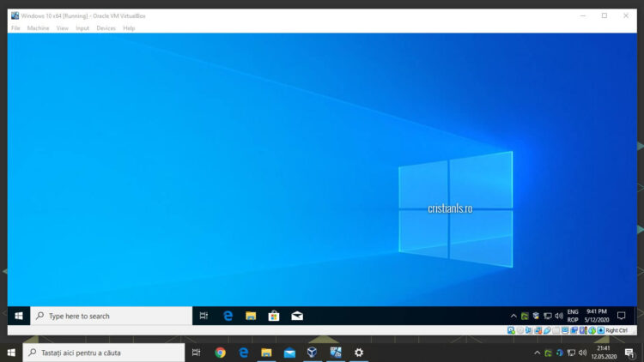Screen dimensions: 644x362
Task: Open Action Center in the guest VM
Action: pyautogui.click(x=622, y=316)
